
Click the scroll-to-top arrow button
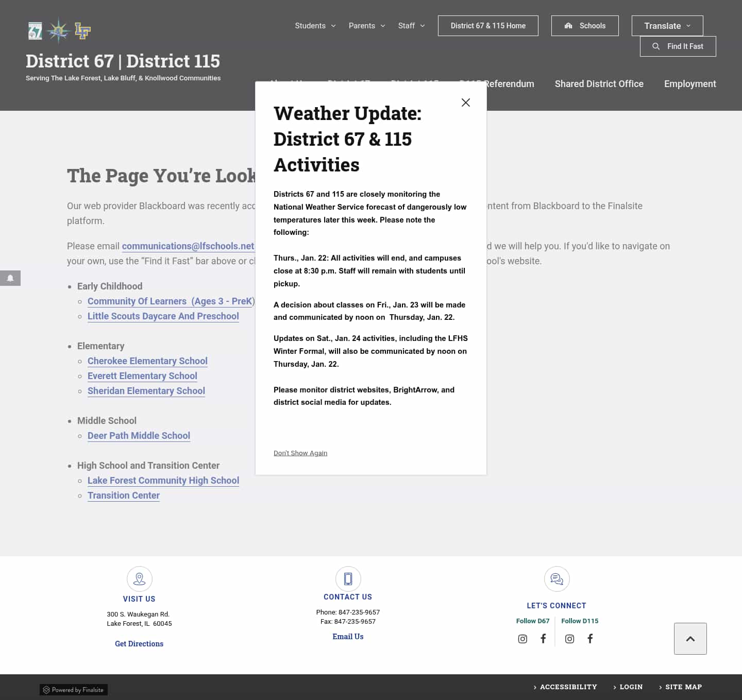pyautogui.click(x=690, y=638)
